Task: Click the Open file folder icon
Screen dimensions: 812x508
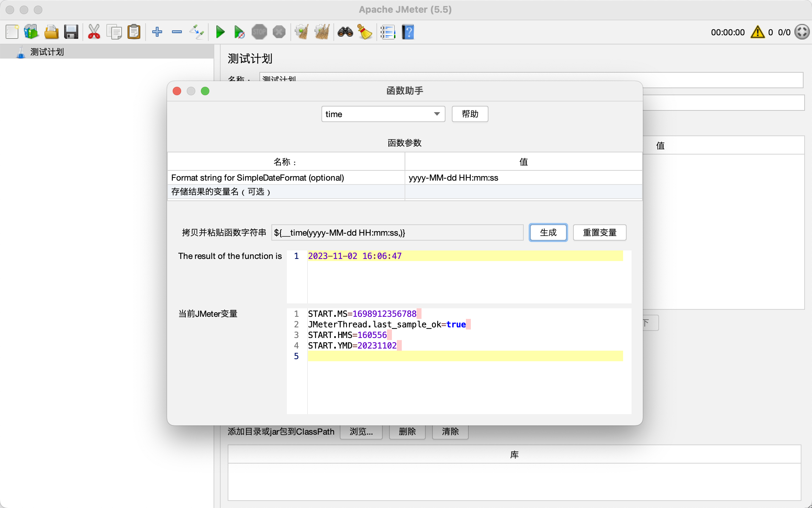Action: 51,32
